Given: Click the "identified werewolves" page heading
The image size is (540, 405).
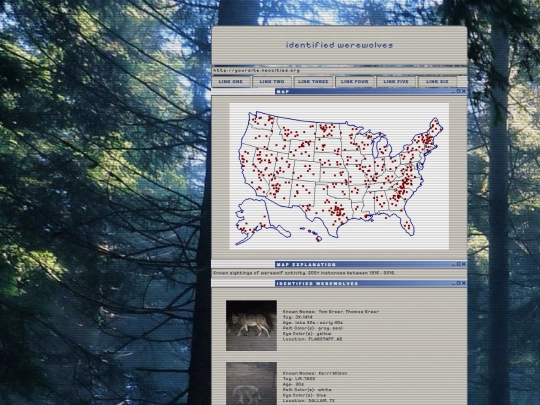Looking at the screenshot, I should point(339,45).
